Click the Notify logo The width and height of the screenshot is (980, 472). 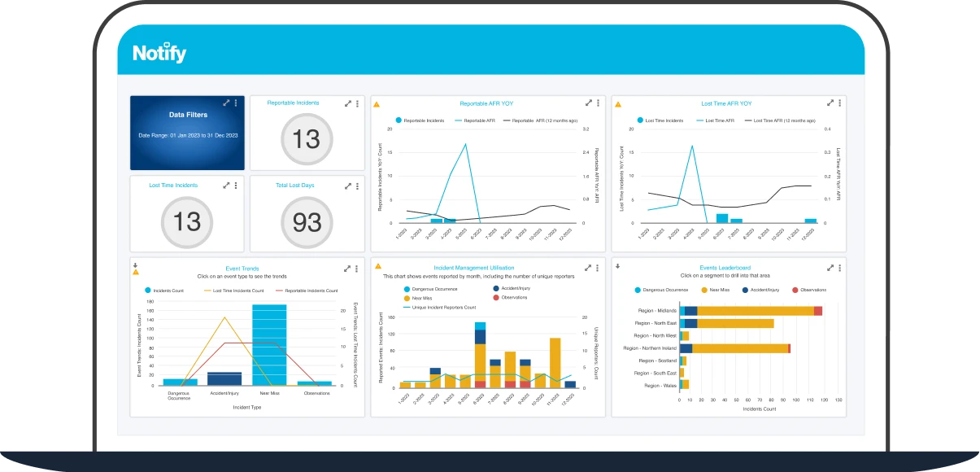click(158, 51)
